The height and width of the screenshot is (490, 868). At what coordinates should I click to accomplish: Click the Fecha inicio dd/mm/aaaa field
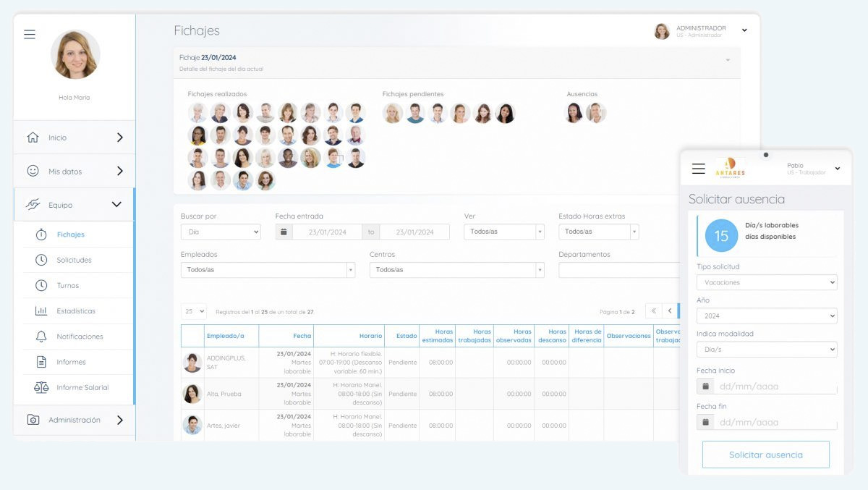[x=775, y=386]
